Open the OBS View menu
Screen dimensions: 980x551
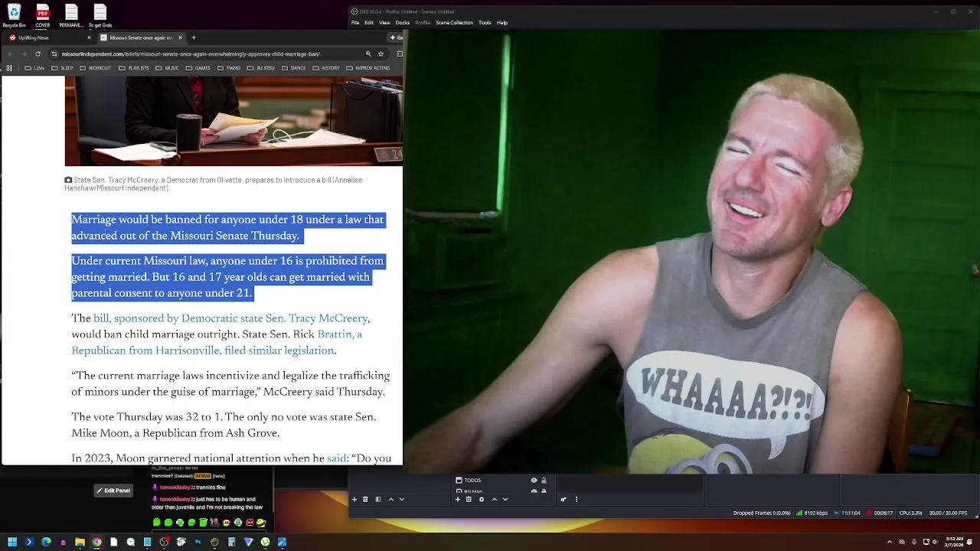(x=384, y=23)
